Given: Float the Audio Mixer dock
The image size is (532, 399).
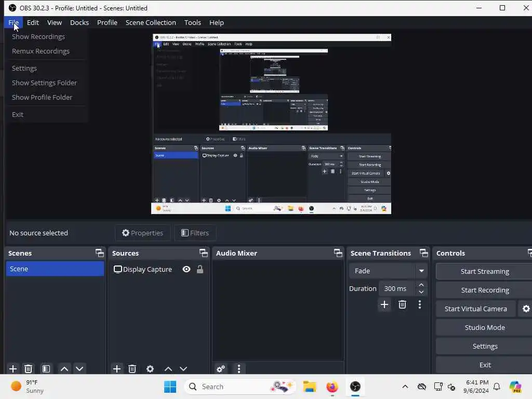Looking at the screenshot, I should pos(338,253).
